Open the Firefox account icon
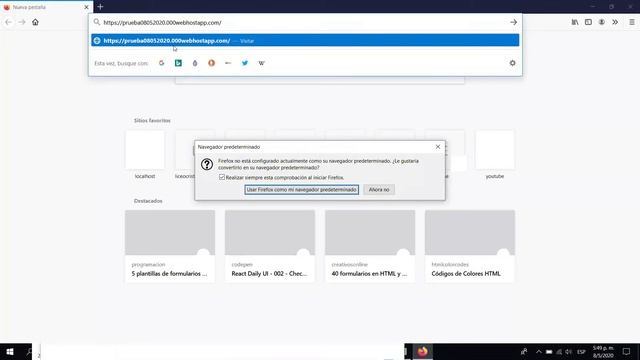Viewport: 640px width, 360px height. pos(602,22)
